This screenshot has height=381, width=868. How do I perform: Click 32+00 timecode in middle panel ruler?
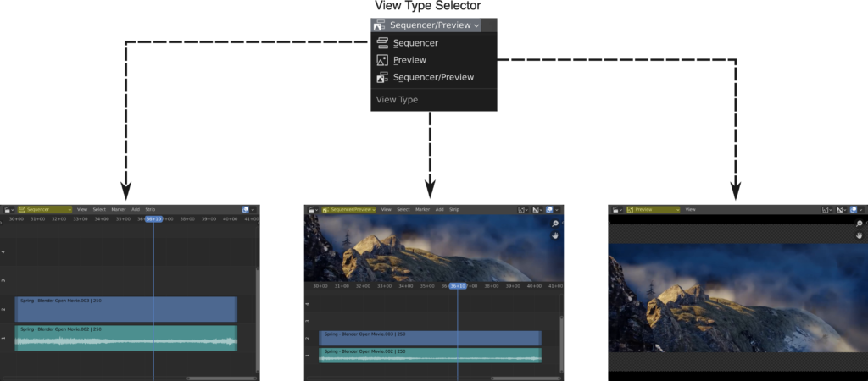click(x=363, y=286)
